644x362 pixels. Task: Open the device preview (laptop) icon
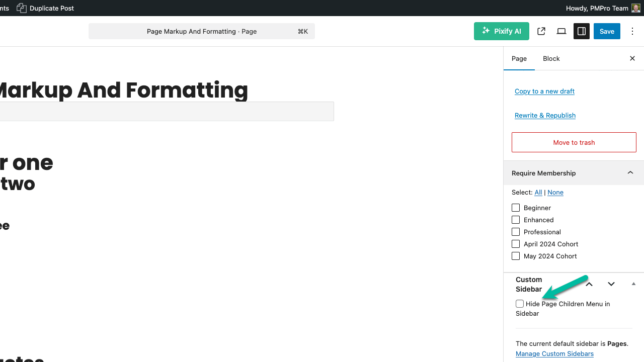pos(561,31)
